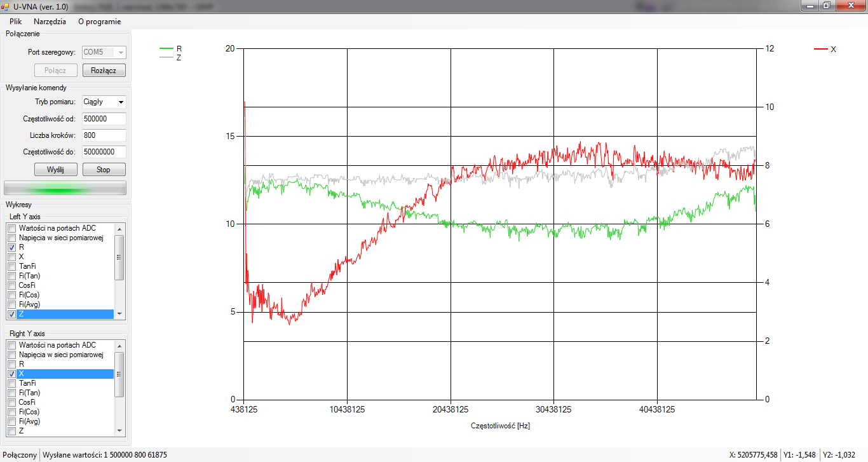Toggle R checkbox in Left Y axis
The height and width of the screenshot is (462, 868).
click(11, 247)
